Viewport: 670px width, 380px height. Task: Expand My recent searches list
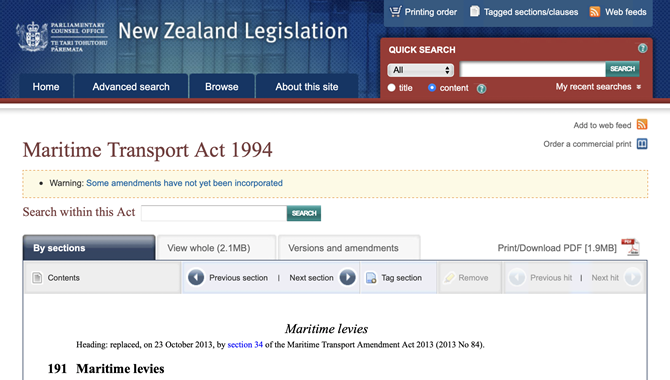coord(598,87)
